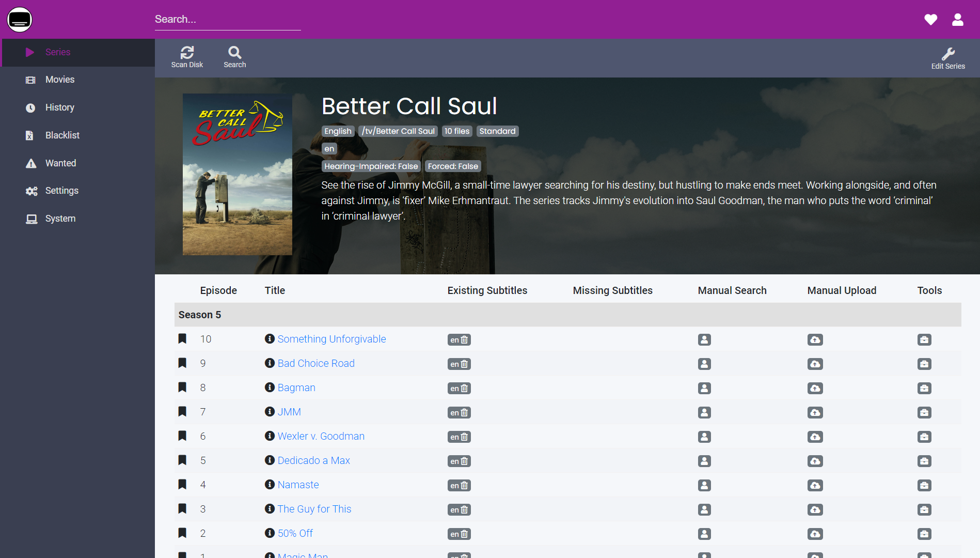
Task: Open the Wexler v. Goodman episode
Action: point(321,436)
